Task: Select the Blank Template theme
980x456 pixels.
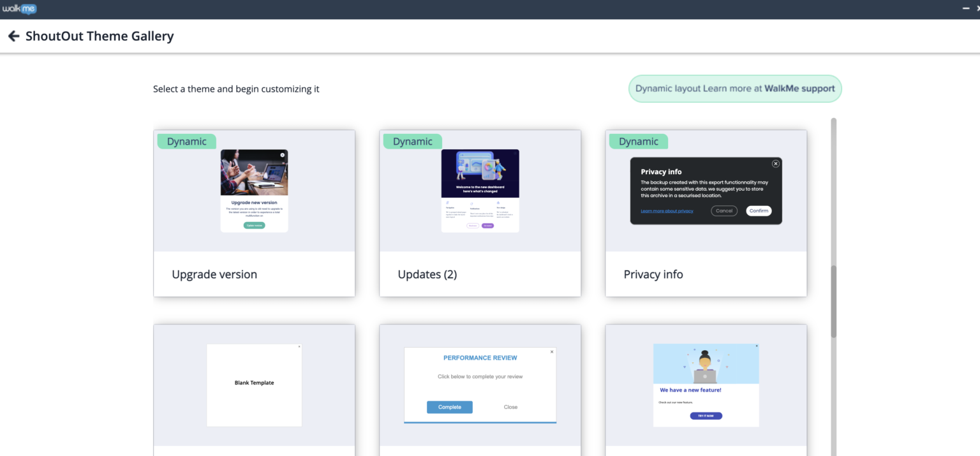Action: point(254,385)
